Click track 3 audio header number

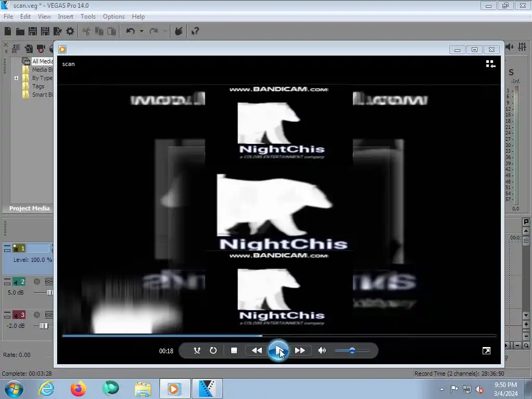point(19,315)
